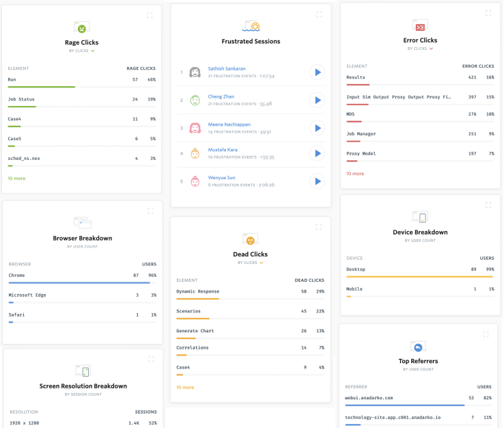Show 10 more Error Clicks elements
Viewport: 504px width, 428px height.
point(355,174)
